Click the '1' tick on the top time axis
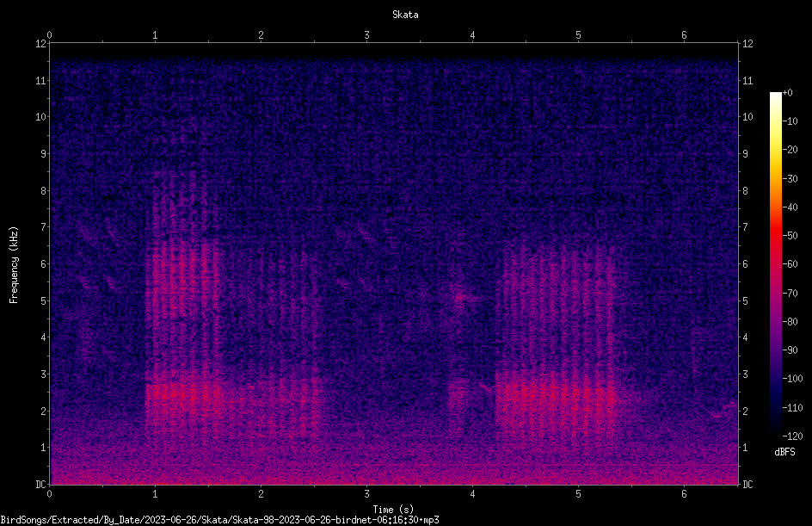 [155, 35]
